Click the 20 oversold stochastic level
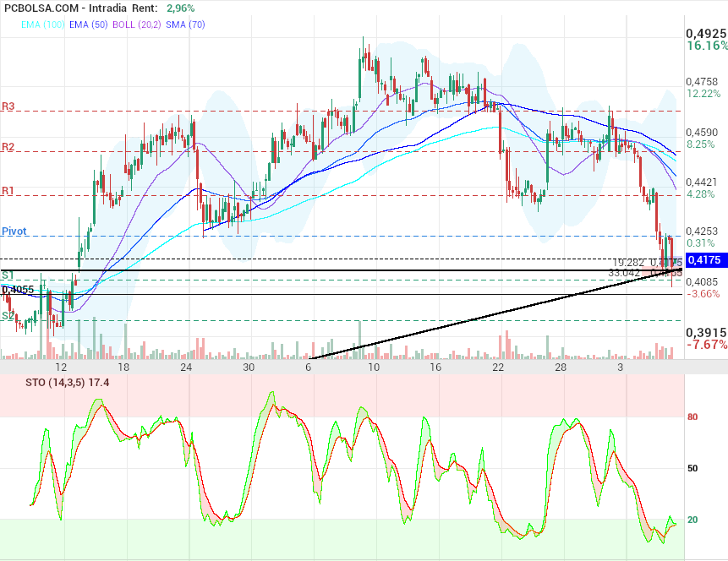Viewport: 728px width, 561px height. [692, 520]
